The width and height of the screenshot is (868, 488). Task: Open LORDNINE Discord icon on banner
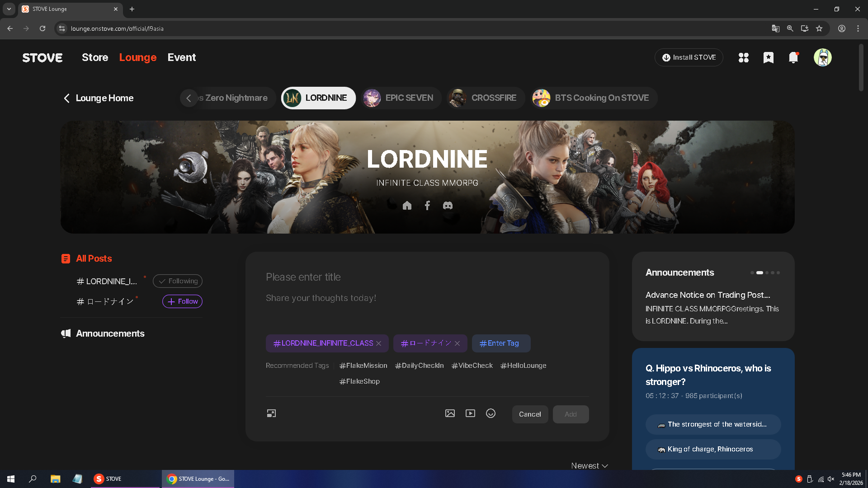(x=448, y=206)
